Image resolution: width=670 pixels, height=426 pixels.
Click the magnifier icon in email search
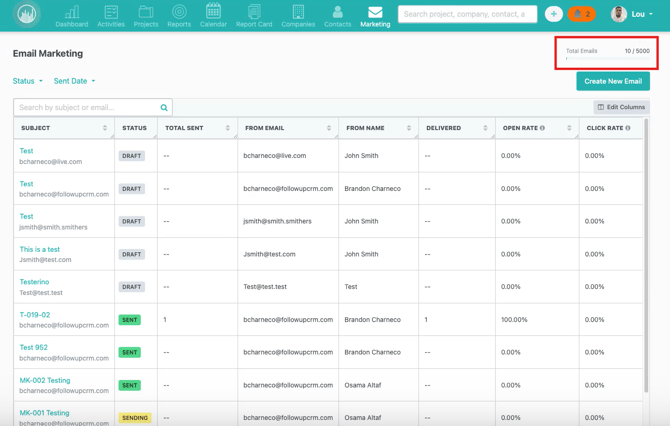[x=164, y=107]
